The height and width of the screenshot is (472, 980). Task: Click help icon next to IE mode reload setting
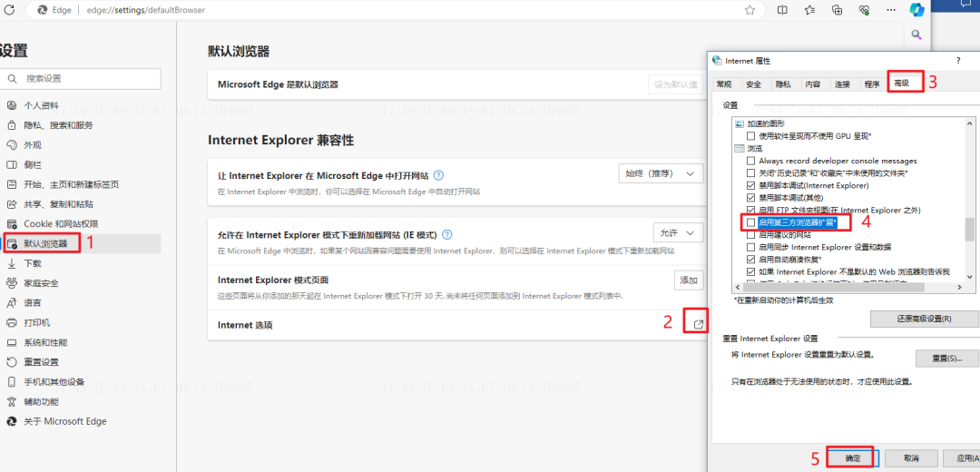pos(446,235)
